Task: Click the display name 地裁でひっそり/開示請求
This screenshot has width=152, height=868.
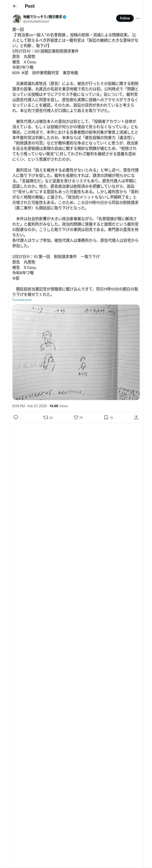Action: point(43,16)
